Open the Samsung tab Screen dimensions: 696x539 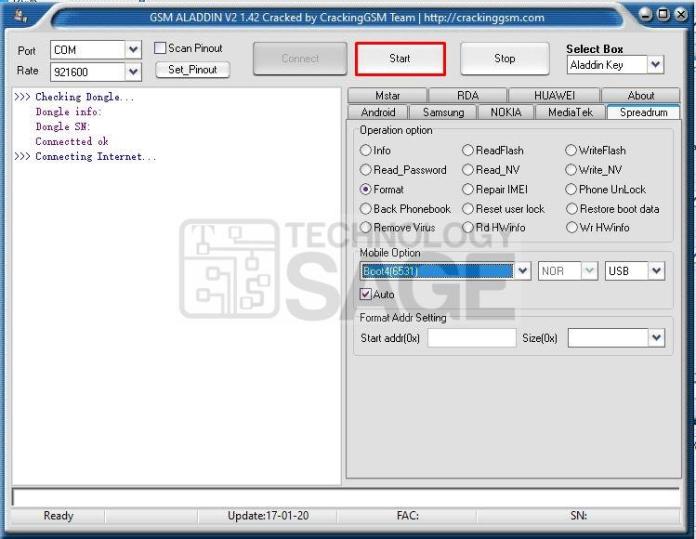pyautogui.click(x=443, y=112)
